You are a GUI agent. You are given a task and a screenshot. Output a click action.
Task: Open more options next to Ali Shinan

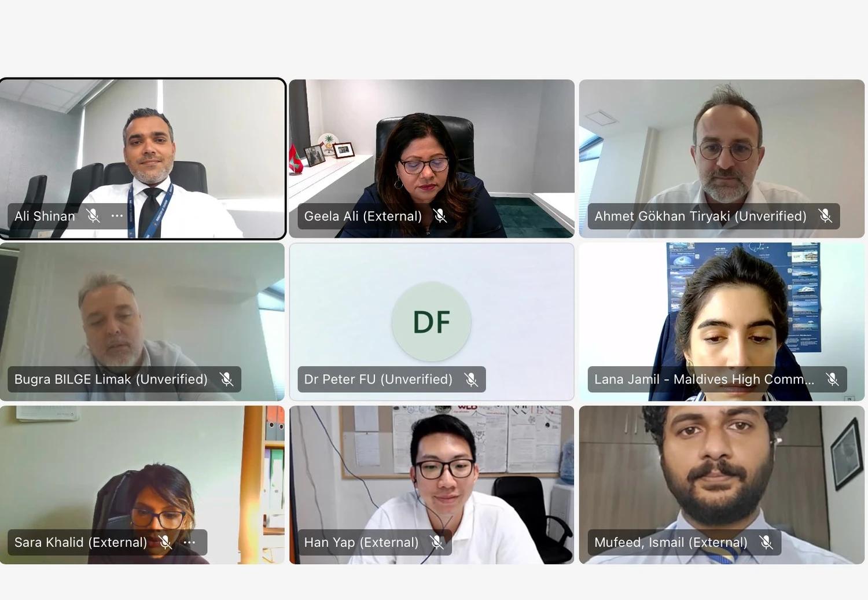coord(117,216)
